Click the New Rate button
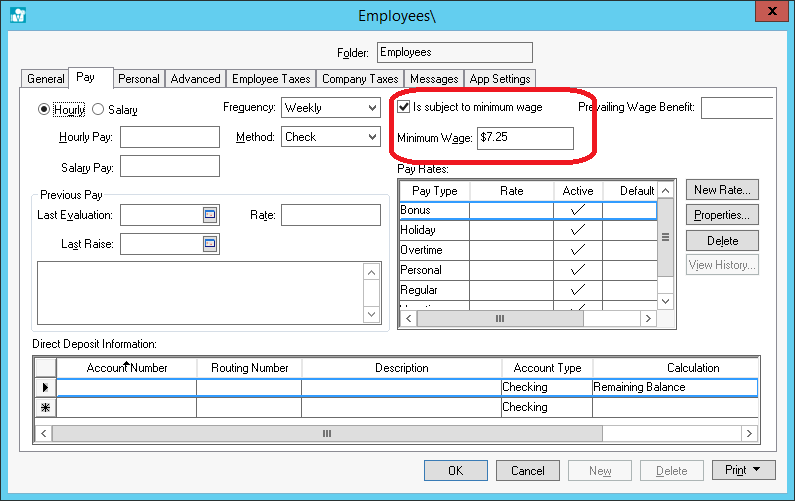Image resolution: width=795 pixels, height=501 pixels. pyautogui.click(x=722, y=190)
